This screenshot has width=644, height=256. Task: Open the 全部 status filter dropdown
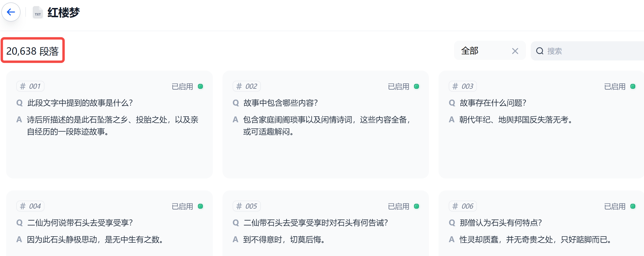[480, 51]
